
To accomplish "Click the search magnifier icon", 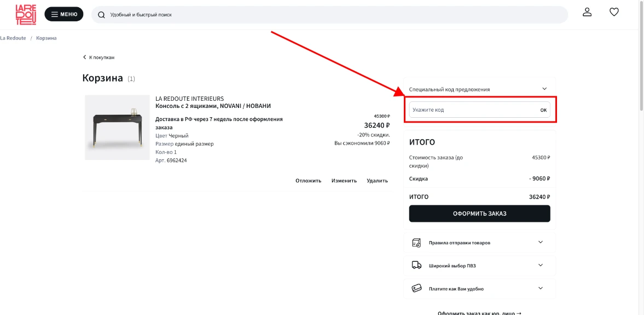I will (101, 15).
